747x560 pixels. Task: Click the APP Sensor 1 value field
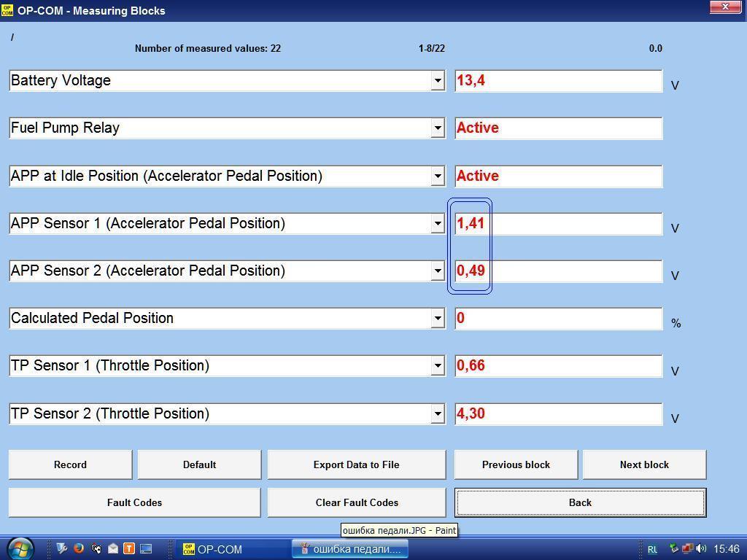(558, 223)
